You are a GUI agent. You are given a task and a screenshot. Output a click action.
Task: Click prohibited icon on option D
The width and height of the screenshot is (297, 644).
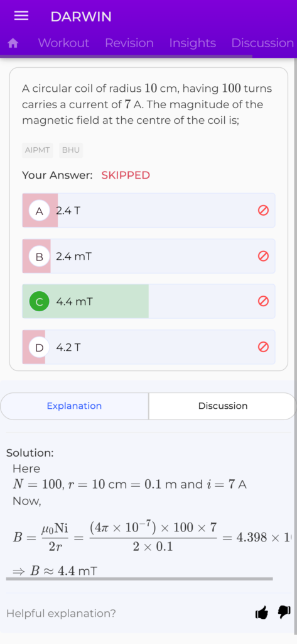[263, 347]
